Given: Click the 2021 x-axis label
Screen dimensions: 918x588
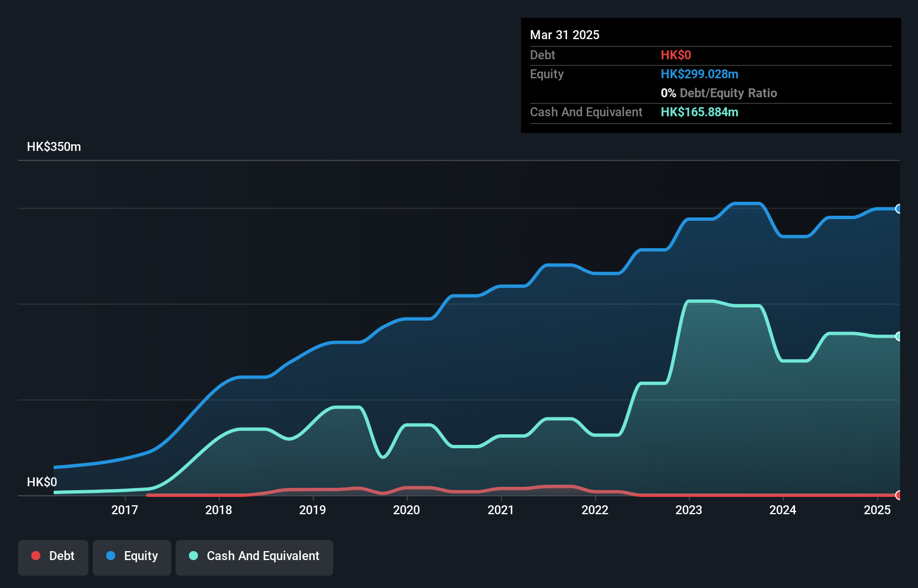Looking at the screenshot, I should [501, 510].
